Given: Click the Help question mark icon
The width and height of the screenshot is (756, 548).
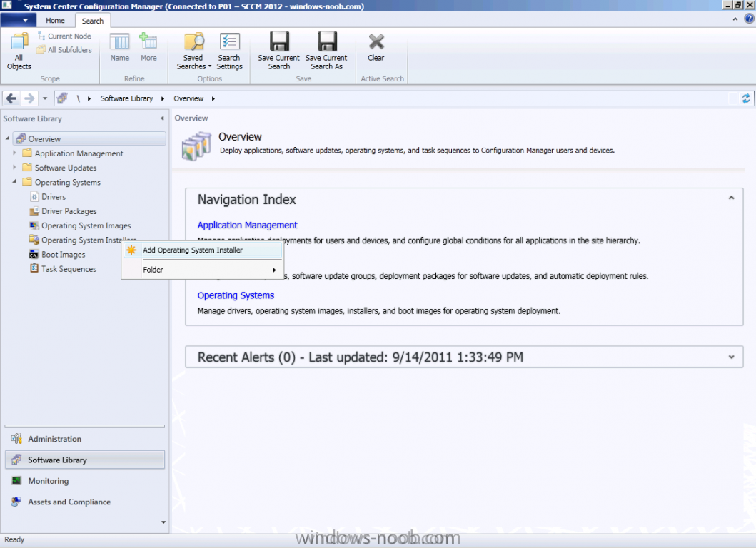Looking at the screenshot, I should click(749, 19).
